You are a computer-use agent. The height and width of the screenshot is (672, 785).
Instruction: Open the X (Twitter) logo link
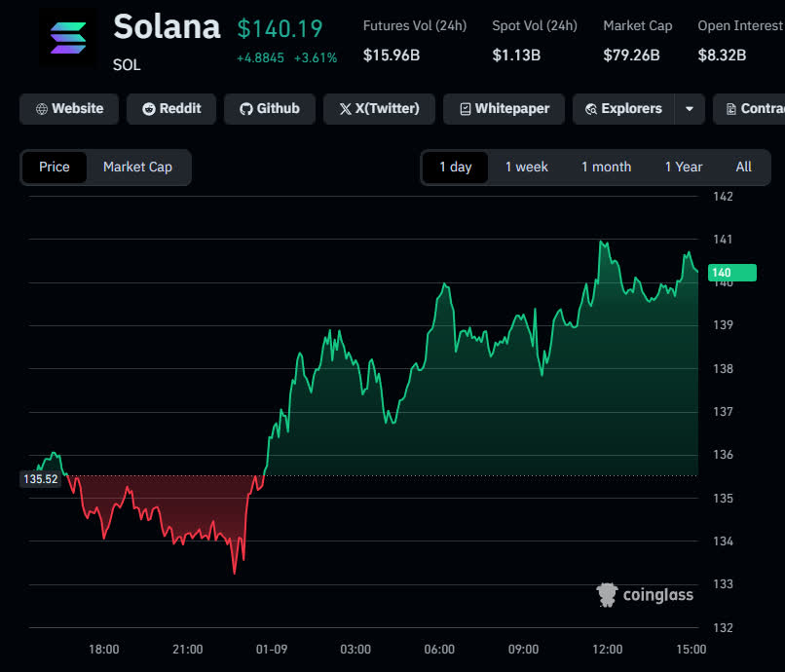345,109
